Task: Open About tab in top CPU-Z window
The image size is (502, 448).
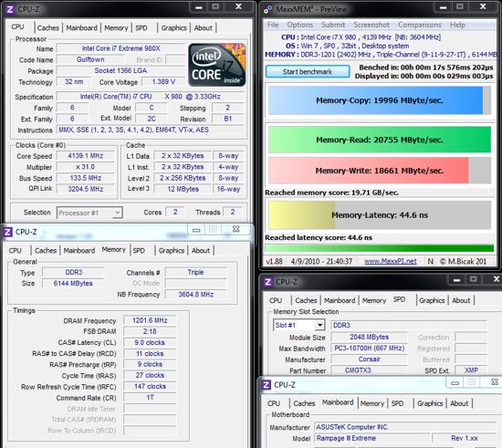Action: (204, 28)
